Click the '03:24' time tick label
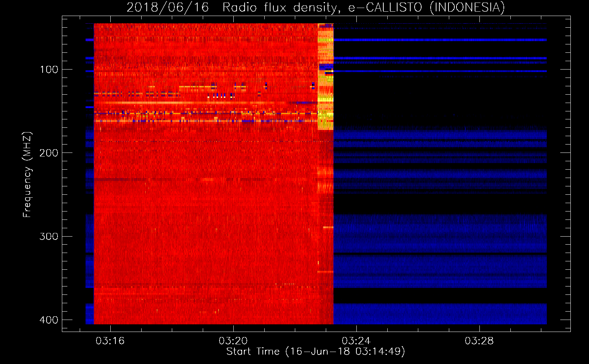The width and height of the screenshot is (589, 364). (x=356, y=341)
